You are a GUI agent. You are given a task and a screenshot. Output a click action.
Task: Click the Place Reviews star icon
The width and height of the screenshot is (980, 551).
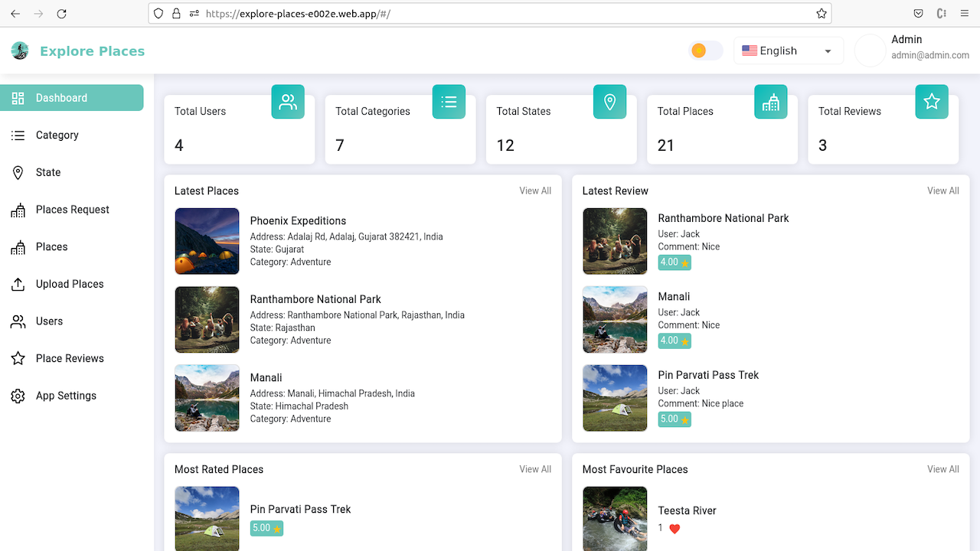click(x=18, y=358)
